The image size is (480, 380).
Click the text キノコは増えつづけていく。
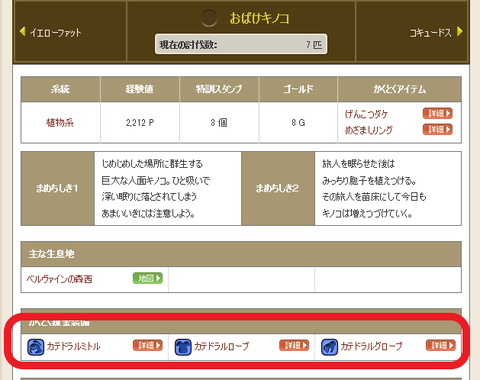tap(367, 213)
